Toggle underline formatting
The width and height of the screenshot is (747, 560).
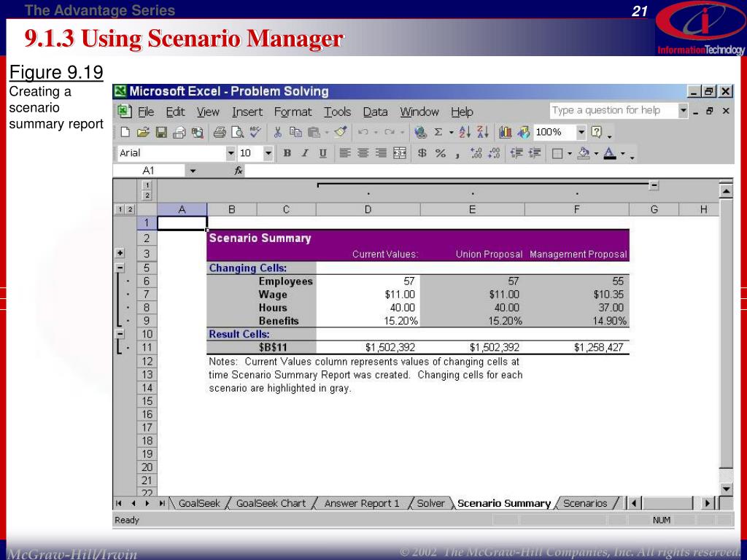(x=323, y=153)
